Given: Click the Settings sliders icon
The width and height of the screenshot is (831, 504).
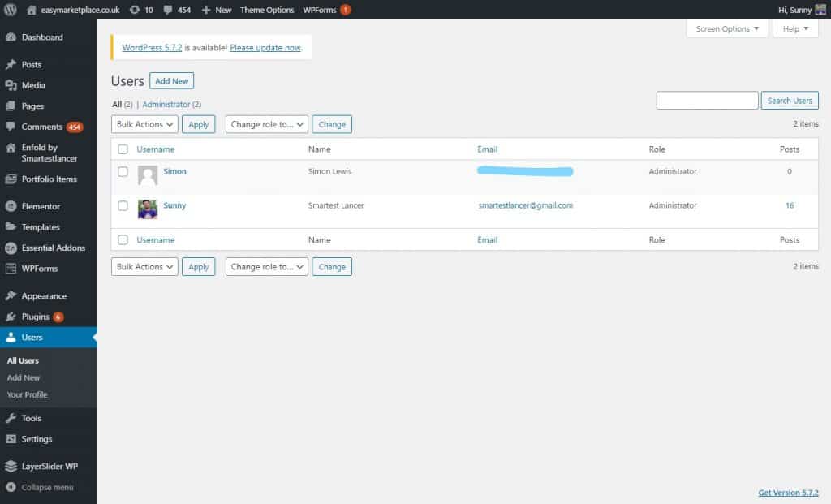Looking at the screenshot, I should tap(11, 439).
